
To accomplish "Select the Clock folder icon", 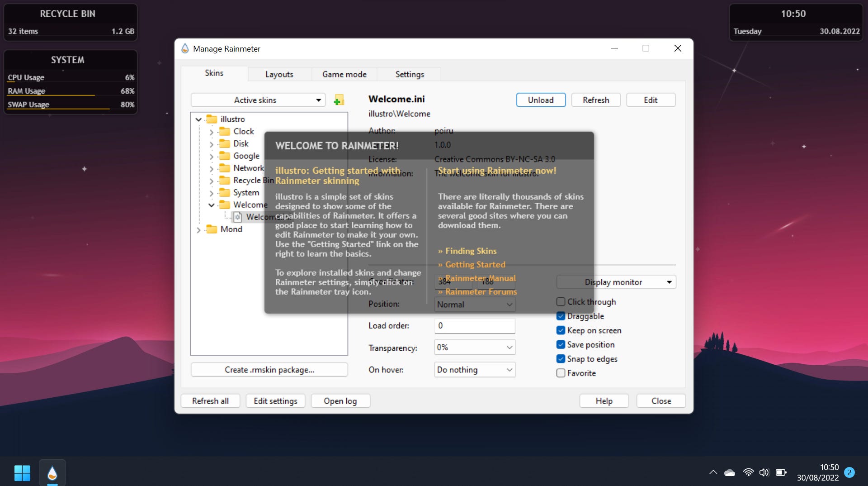I will [225, 131].
